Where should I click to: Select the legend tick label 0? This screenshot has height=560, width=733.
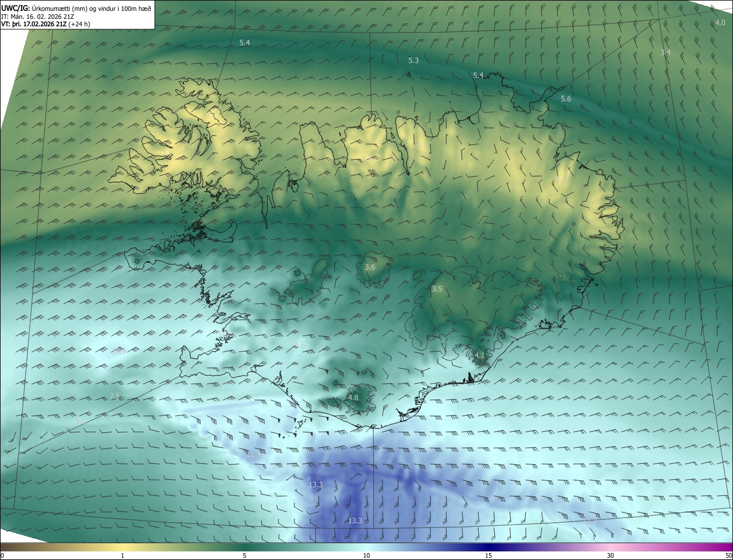point(3,555)
